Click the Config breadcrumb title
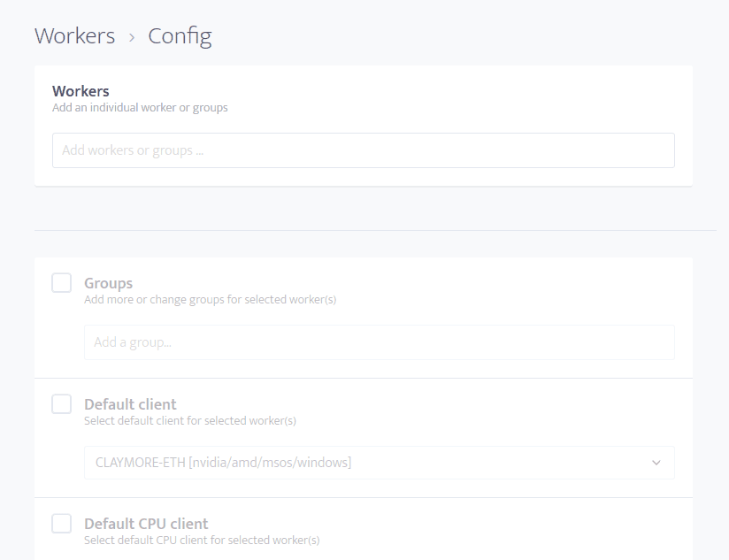This screenshot has height=560, width=729. [180, 36]
